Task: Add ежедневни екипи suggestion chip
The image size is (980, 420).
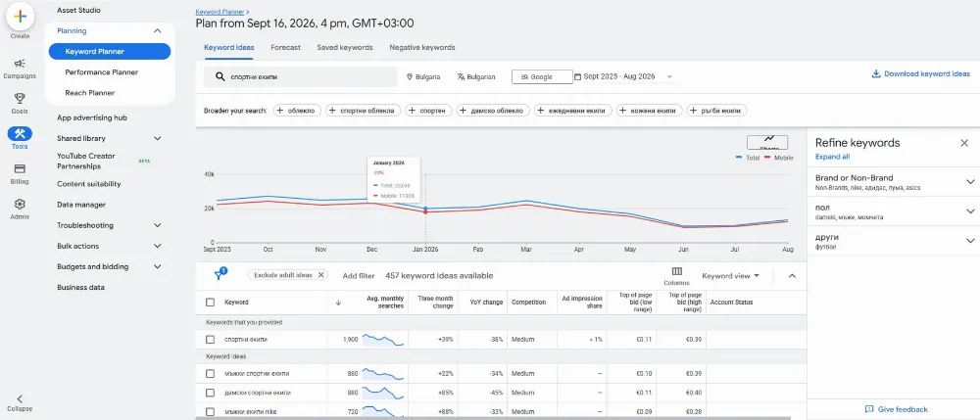Action: [x=573, y=111]
